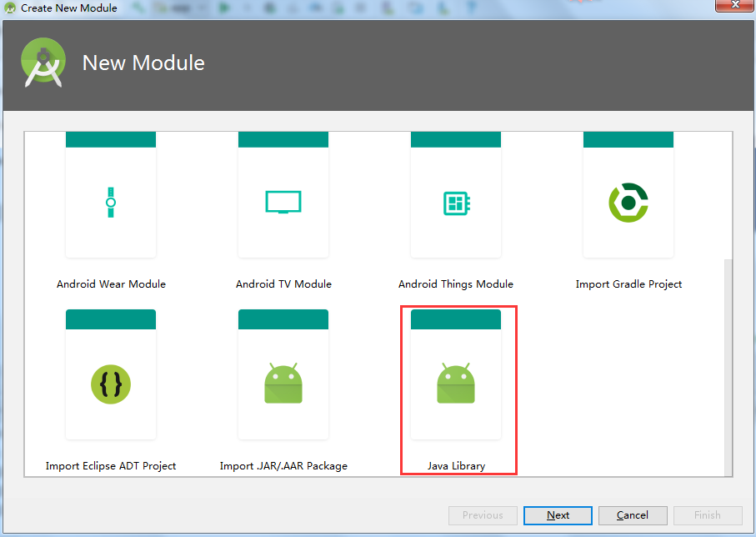Cancel the new module dialog

coord(633,515)
